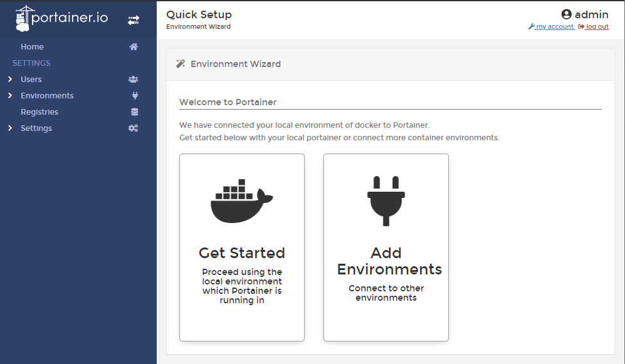Open the Users sidebar item
Image resolution: width=625 pixels, height=364 pixels.
[31, 79]
